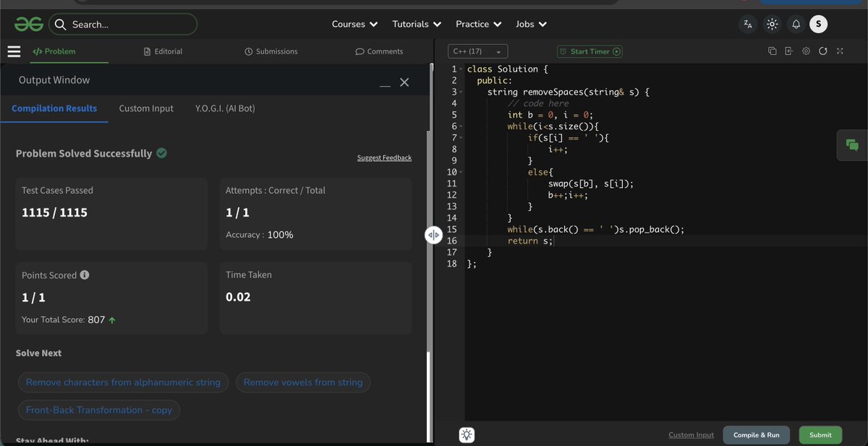The width and height of the screenshot is (868, 446).
Task: Collapse code fold at line 6
Action: pyautogui.click(x=461, y=126)
